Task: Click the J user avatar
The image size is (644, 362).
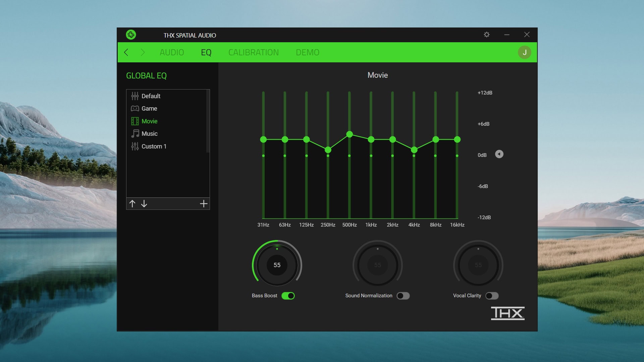Action: click(525, 52)
